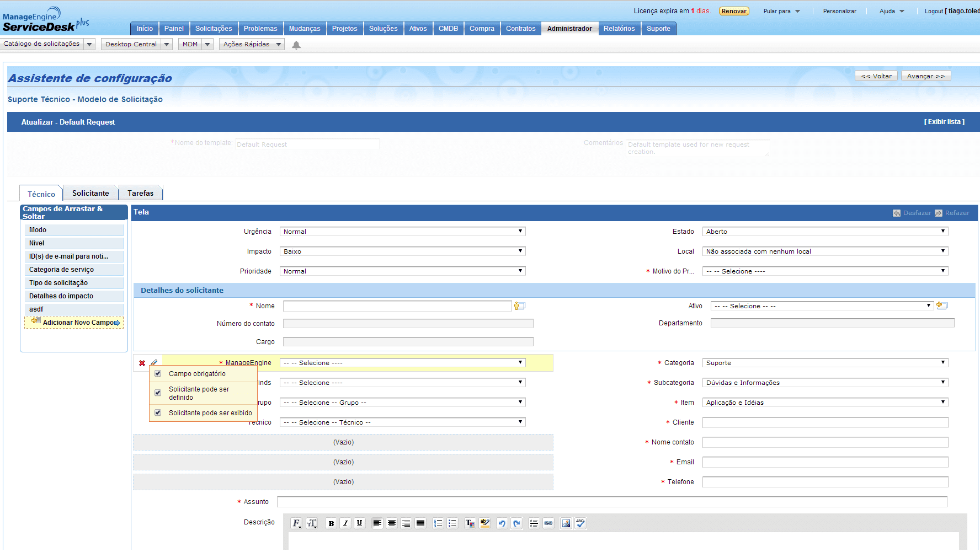Open the Impacto dropdown
The width and height of the screenshot is (980, 552).
click(403, 251)
